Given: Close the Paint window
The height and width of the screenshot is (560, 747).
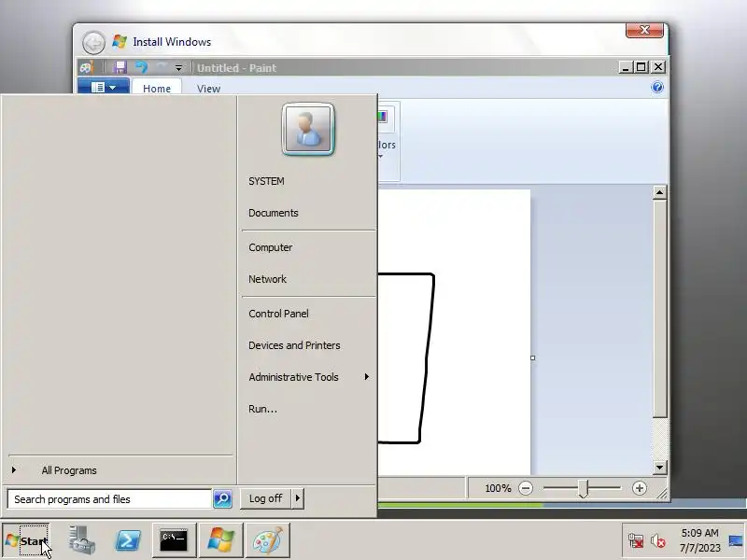Looking at the screenshot, I should pyautogui.click(x=658, y=67).
